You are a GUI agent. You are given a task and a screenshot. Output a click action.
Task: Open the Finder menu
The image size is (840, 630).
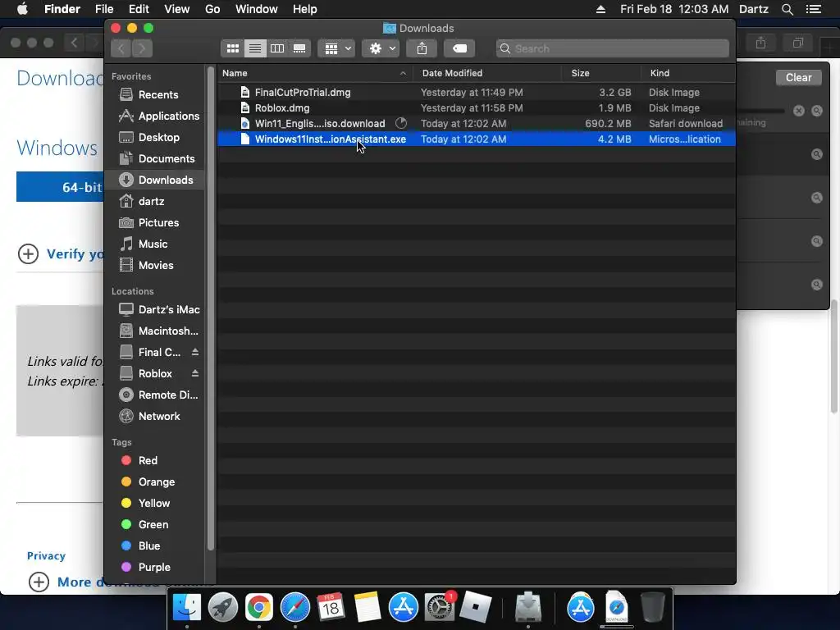tap(62, 9)
